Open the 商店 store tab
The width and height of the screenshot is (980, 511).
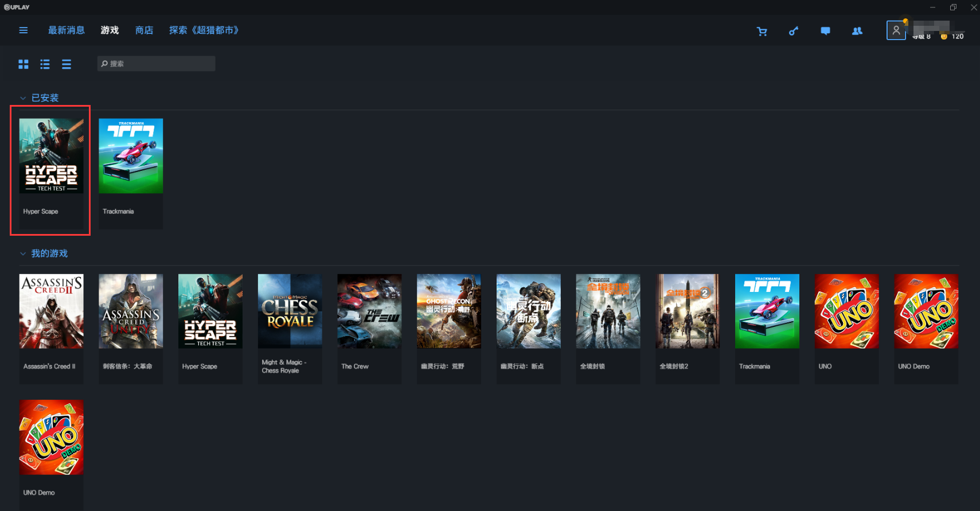coord(144,30)
